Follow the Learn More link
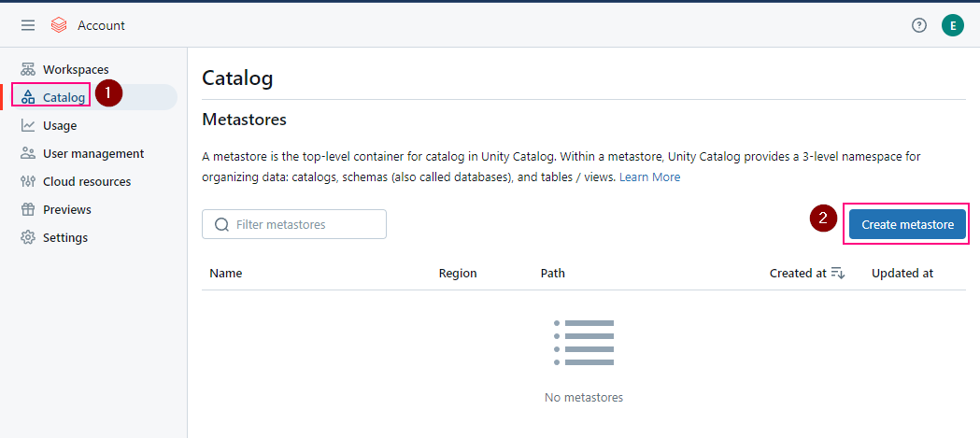 pos(649,177)
